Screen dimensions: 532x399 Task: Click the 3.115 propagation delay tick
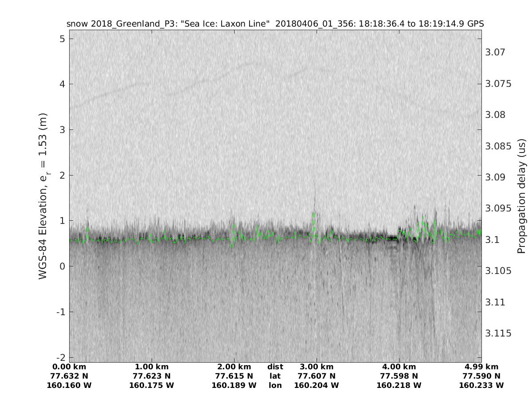pyautogui.click(x=498, y=333)
